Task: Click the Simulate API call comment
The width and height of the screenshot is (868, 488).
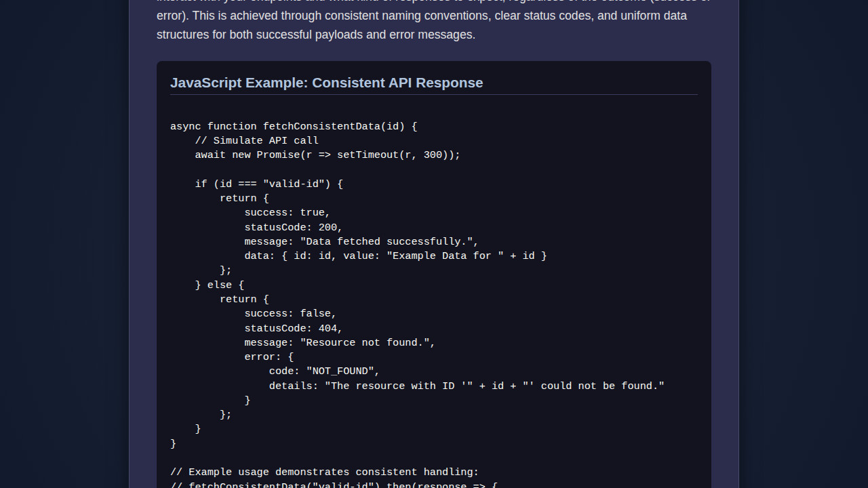Action: 257,140
